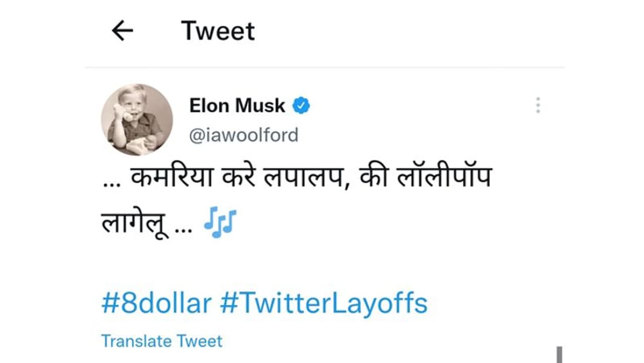
Task: Open the #TwitterLayoffs hashtag
Action: [x=324, y=304]
